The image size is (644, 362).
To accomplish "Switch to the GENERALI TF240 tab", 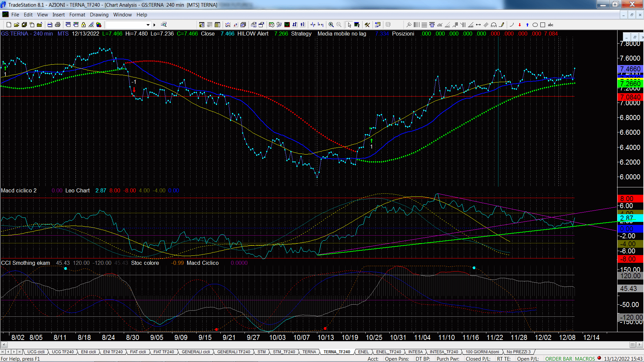I will coord(233,352).
